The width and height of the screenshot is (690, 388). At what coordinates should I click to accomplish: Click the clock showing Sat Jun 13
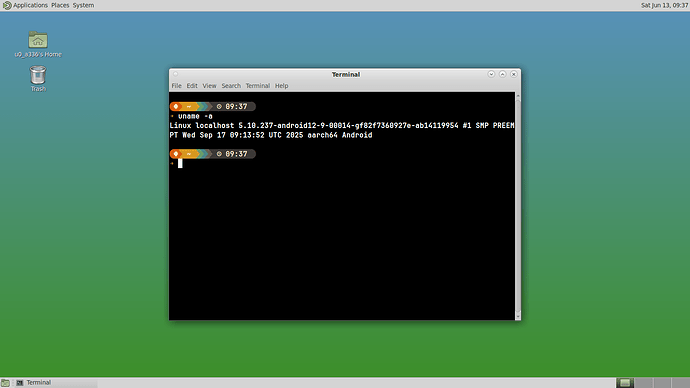pyautogui.click(x=664, y=5)
